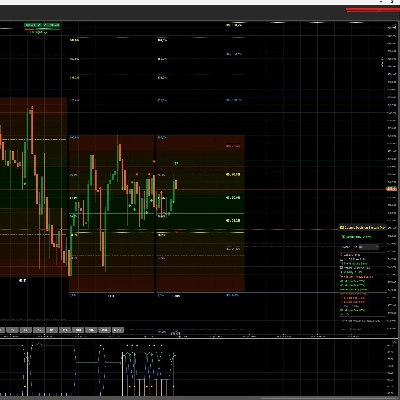Click the bright green summary line under the panel title
The width and height of the screenshot is (400, 400).
[x=356, y=237]
